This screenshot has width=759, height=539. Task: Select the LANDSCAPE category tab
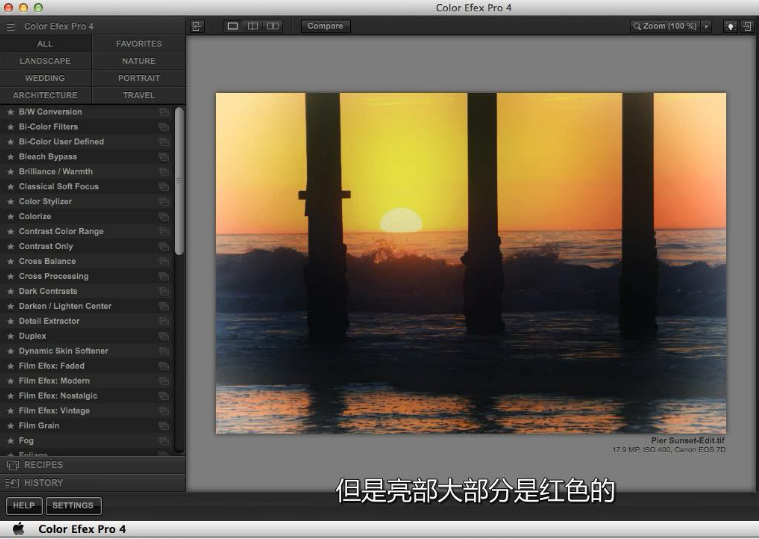click(45, 61)
